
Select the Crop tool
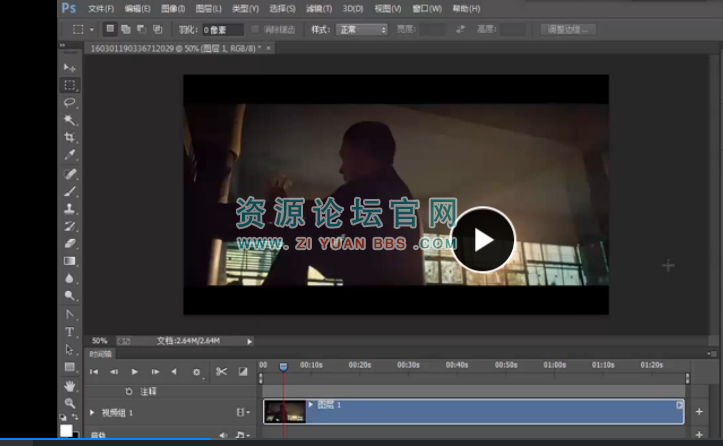tap(70, 137)
